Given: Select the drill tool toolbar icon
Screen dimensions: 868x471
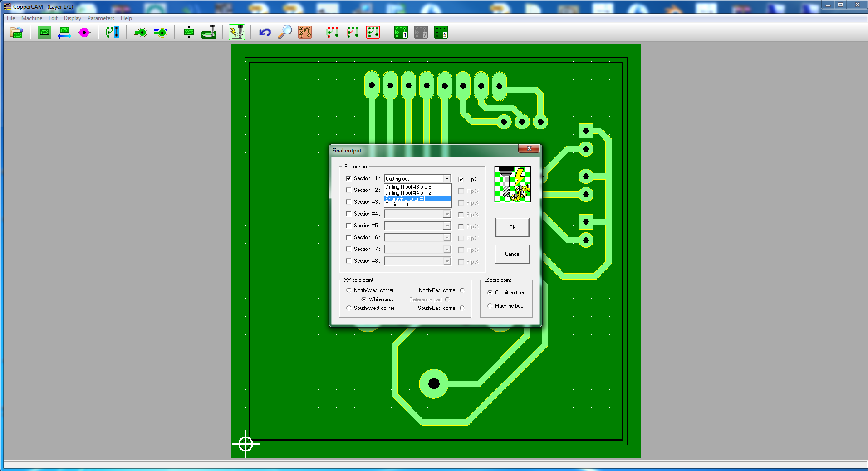Looking at the screenshot, I should (x=209, y=32).
